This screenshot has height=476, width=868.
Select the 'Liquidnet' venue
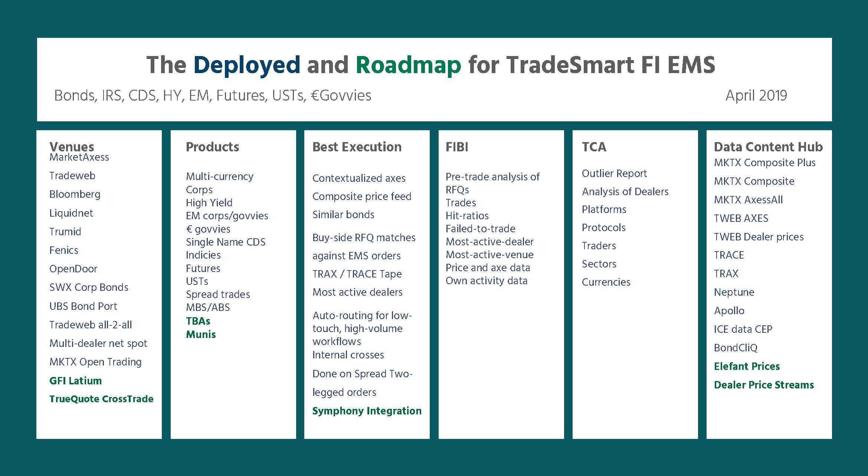[x=71, y=213]
